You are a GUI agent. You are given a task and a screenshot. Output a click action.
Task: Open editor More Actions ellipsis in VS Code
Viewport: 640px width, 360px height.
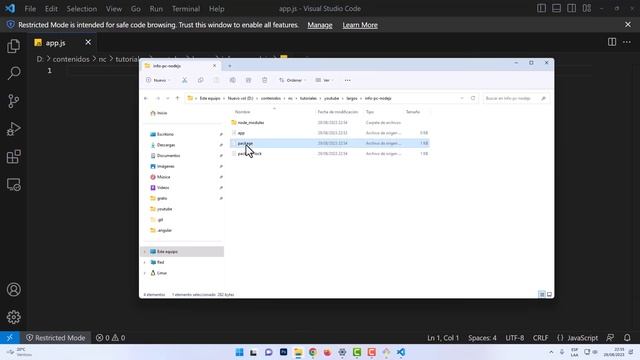tap(627, 42)
